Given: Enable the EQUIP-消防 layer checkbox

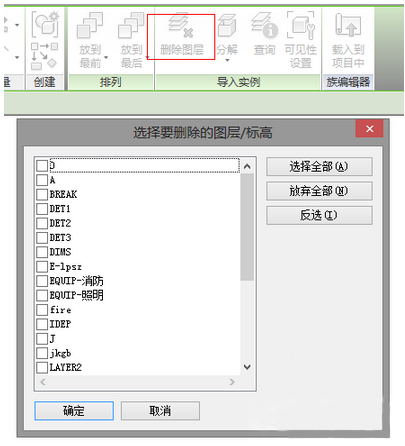Looking at the screenshot, I should tap(42, 281).
